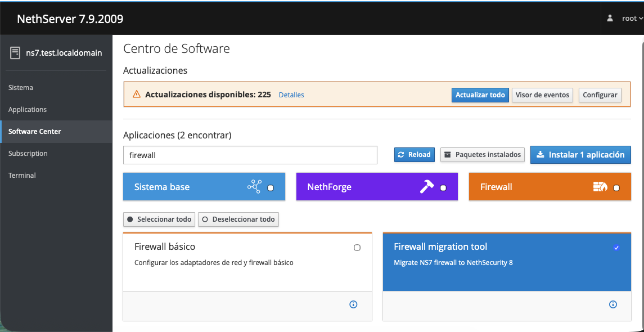Open Sistema in the sidebar
The image size is (644, 332).
click(x=21, y=88)
